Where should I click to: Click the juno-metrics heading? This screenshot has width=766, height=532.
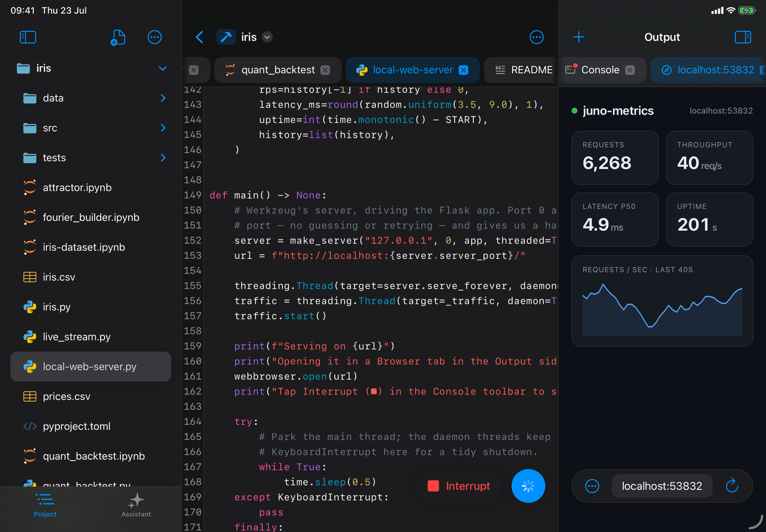(618, 110)
